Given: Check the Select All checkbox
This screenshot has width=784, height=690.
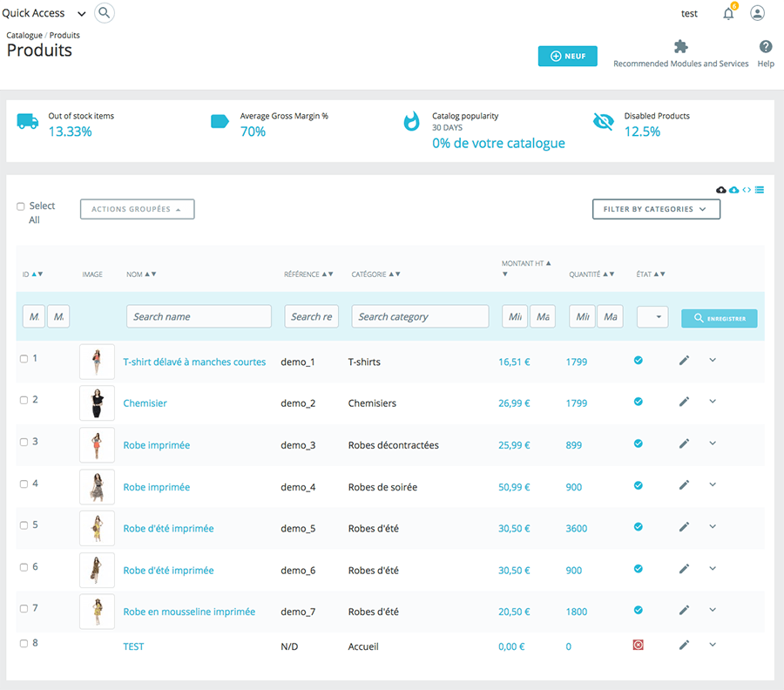Looking at the screenshot, I should point(21,206).
